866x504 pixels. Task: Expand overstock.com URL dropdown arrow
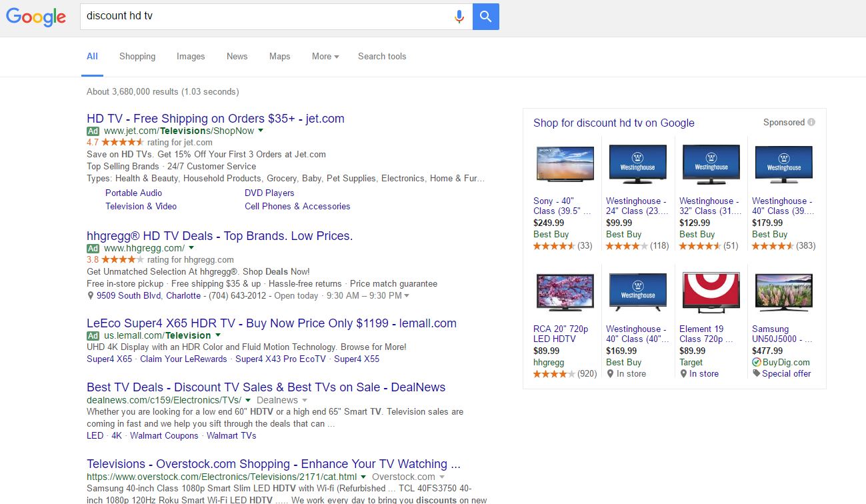click(x=363, y=477)
